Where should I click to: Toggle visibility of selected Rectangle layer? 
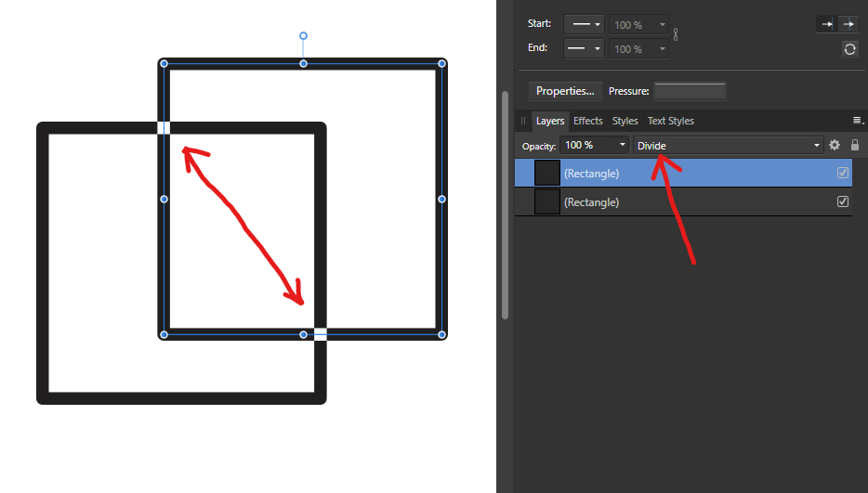pyautogui.click(x=843, y=174)
